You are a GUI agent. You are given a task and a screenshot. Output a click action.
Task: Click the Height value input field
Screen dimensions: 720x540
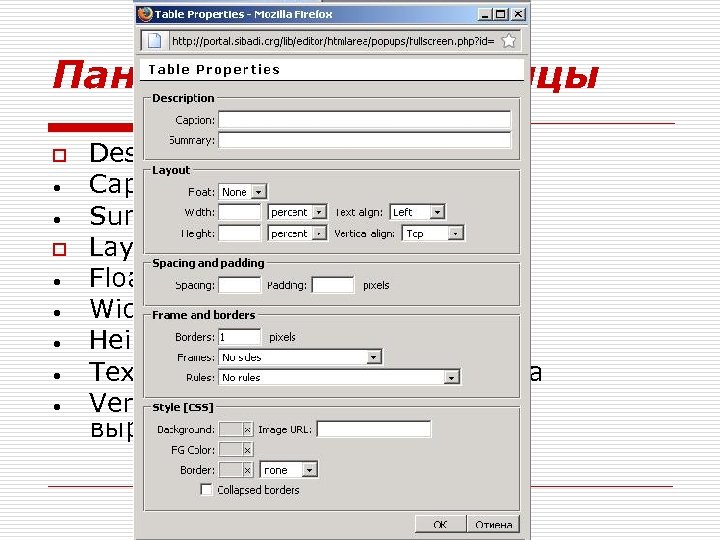tap(239, 233)
